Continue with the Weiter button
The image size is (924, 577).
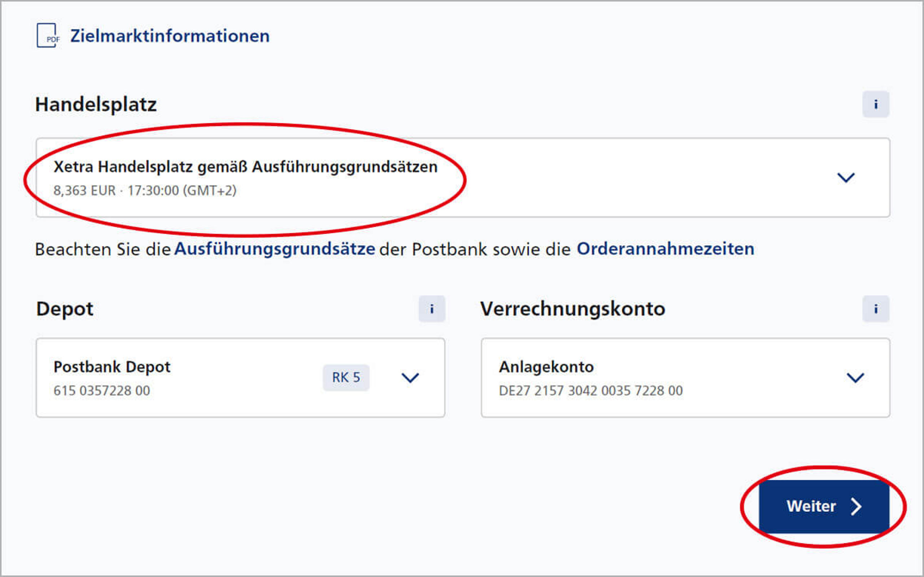824,506
